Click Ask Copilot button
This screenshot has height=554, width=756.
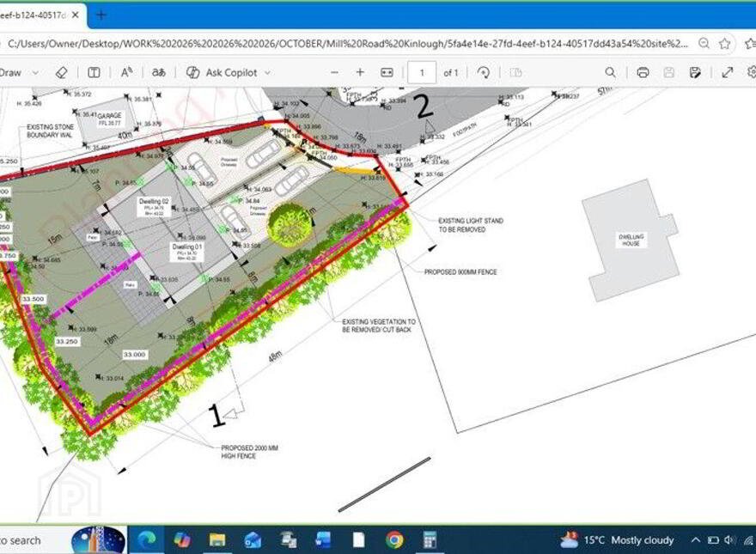(x=222, y=73)
